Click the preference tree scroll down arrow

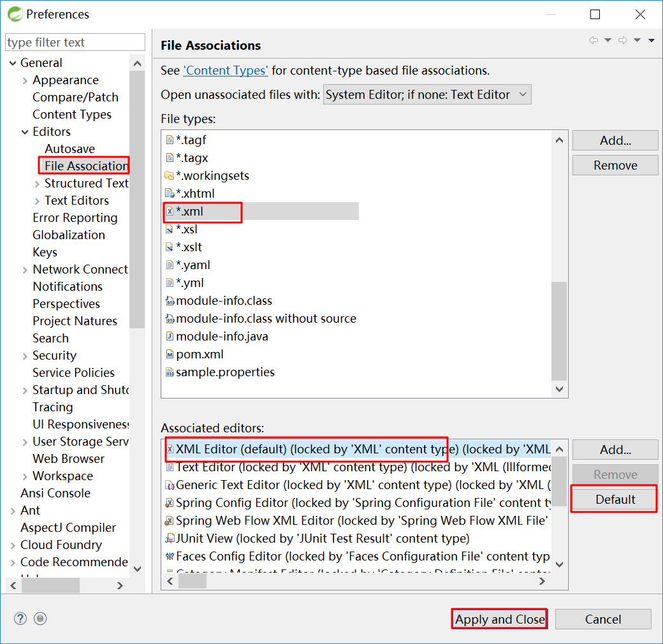click(137, 569)
